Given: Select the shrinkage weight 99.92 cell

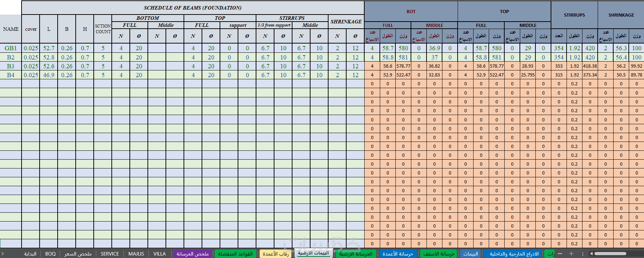Looking at the screenshot, I should pos(637,66).
